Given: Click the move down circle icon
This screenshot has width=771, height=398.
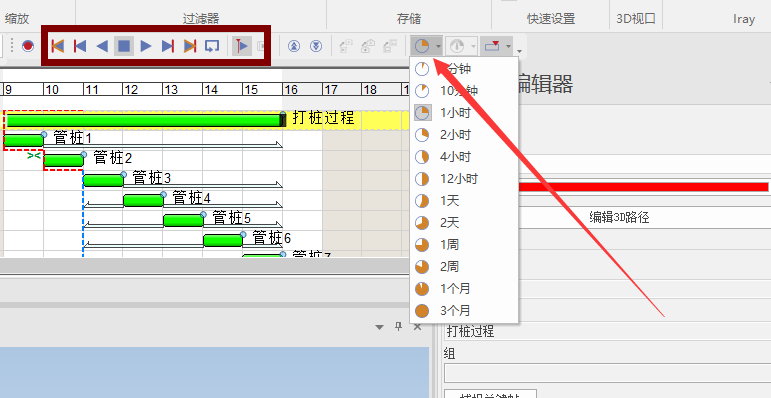Looking at the screenshot, I should [x=316, y=46].
